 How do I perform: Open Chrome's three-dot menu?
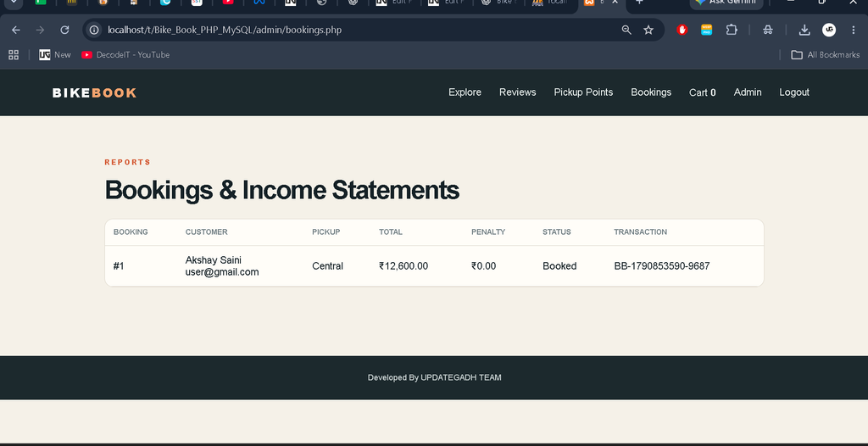(x=853, y=30)
